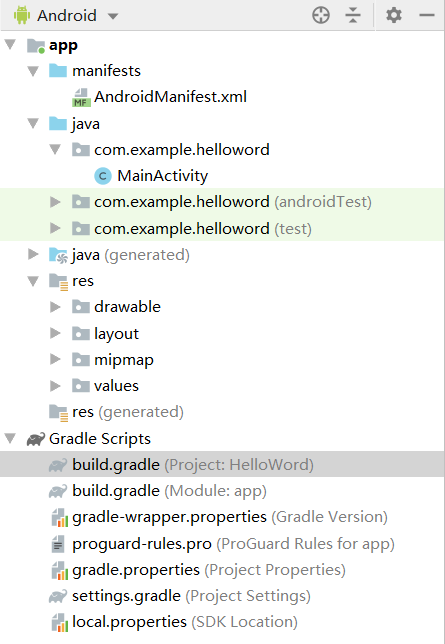Click the blue java folder icon

58,123
